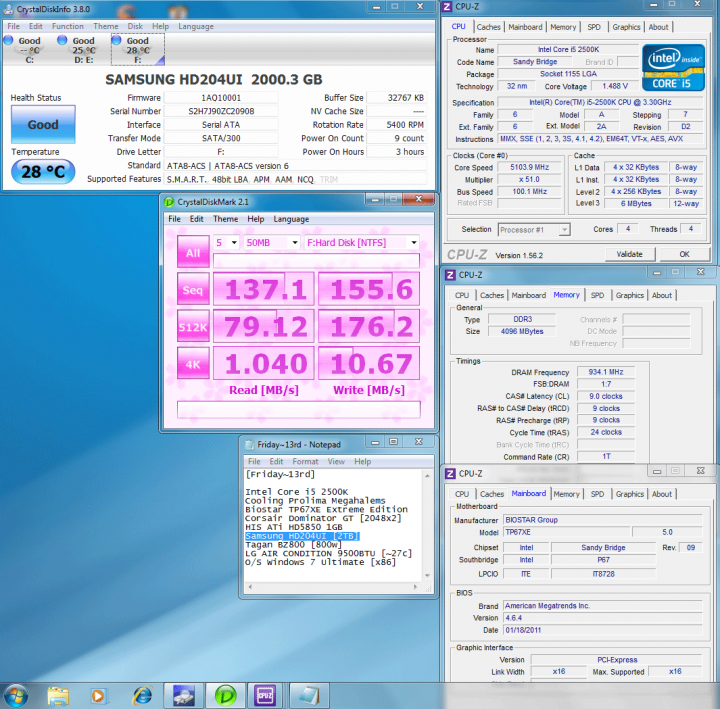Run the 512K benchmark test
This screenshot has width=720, height=709.
point(193,326)
